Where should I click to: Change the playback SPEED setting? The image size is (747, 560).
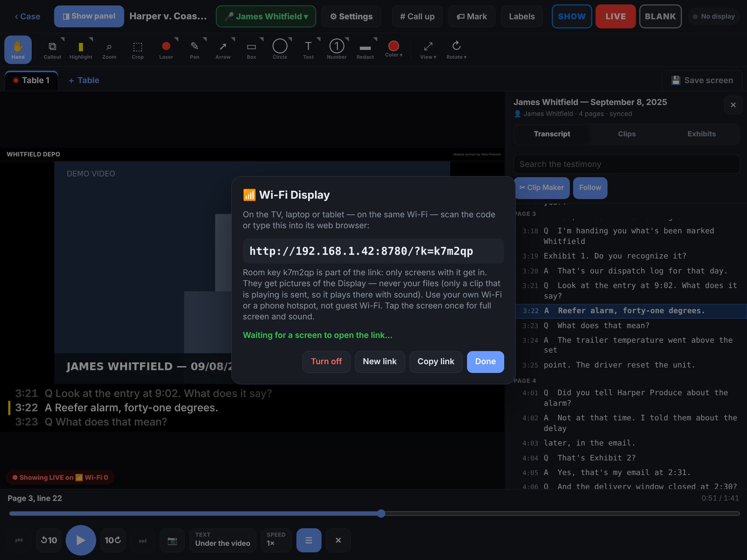[276, 540]
